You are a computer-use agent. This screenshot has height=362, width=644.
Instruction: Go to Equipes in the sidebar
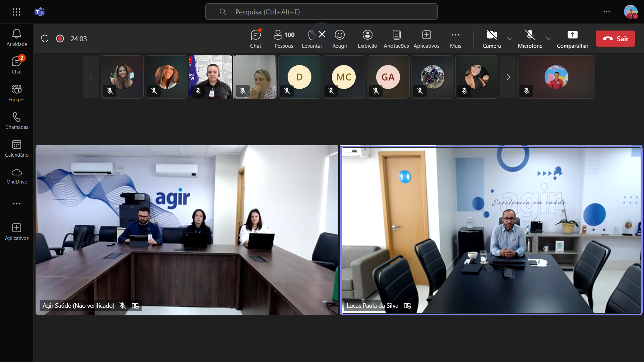coord(17,93)
